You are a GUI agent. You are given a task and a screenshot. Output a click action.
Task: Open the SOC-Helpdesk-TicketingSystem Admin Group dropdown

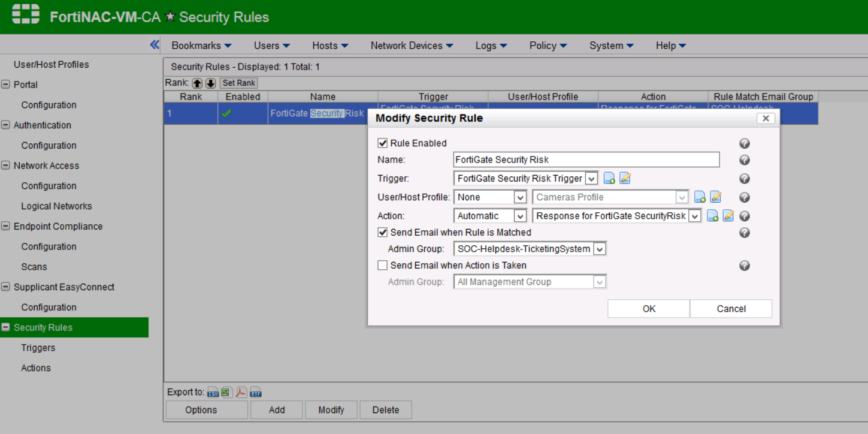click(600, 249)
